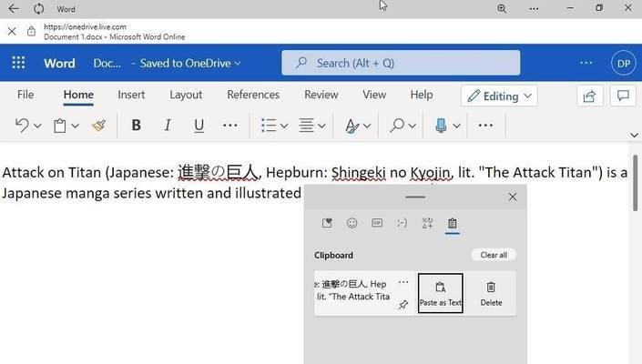Open the File menu

click(25, 95)
